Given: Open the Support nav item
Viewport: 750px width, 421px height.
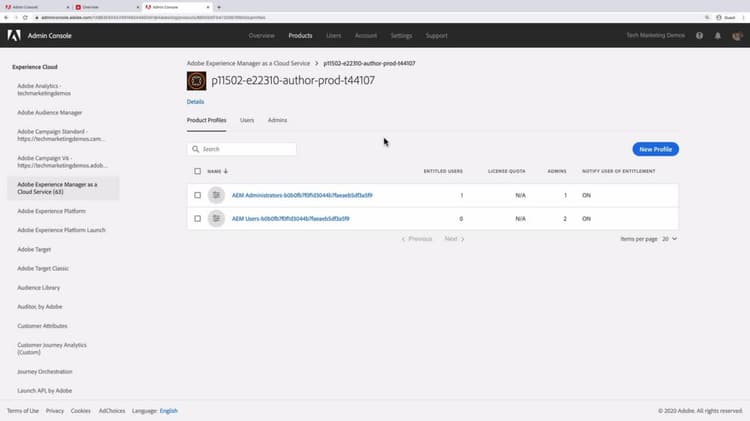Looking at the screenshot, I should 437,35.
